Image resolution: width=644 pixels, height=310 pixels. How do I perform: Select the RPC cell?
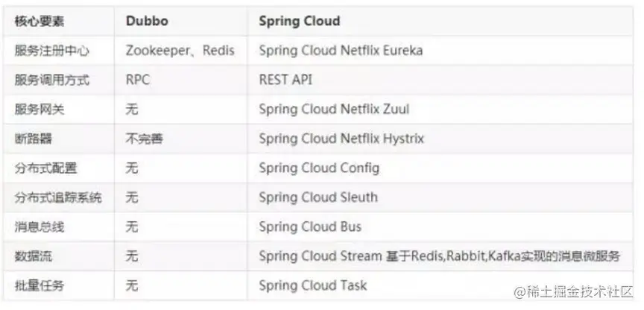(138, 80)
